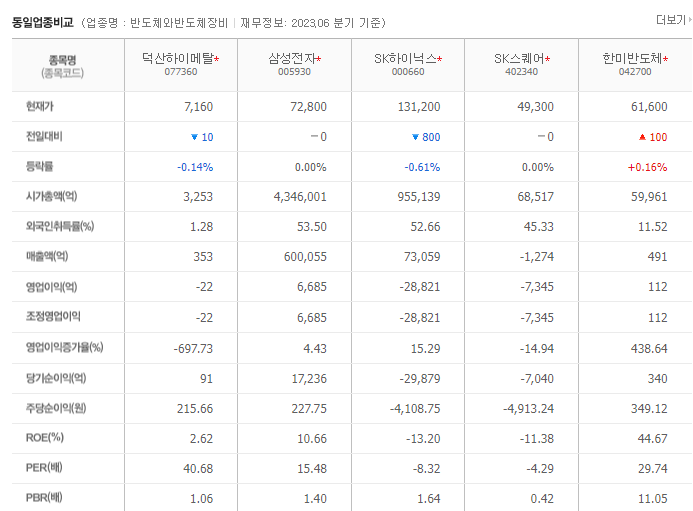Click the ROE(%) row label
693x511 pixels.
click(x=45, y=438)
